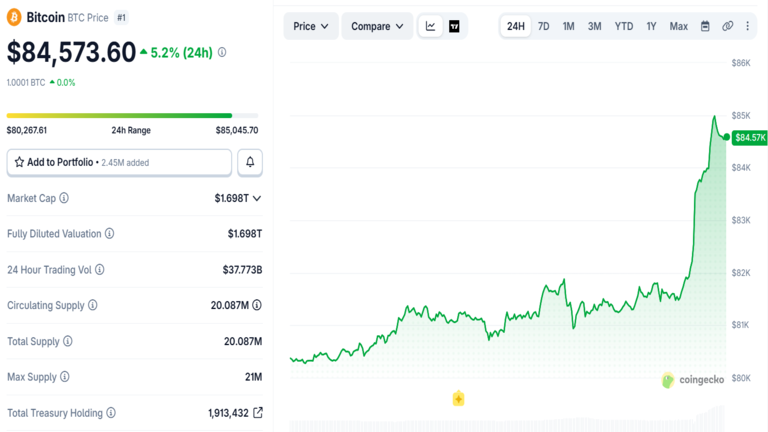
Task: Open Circulating Supply label info icon
Action: coord(93,305)
